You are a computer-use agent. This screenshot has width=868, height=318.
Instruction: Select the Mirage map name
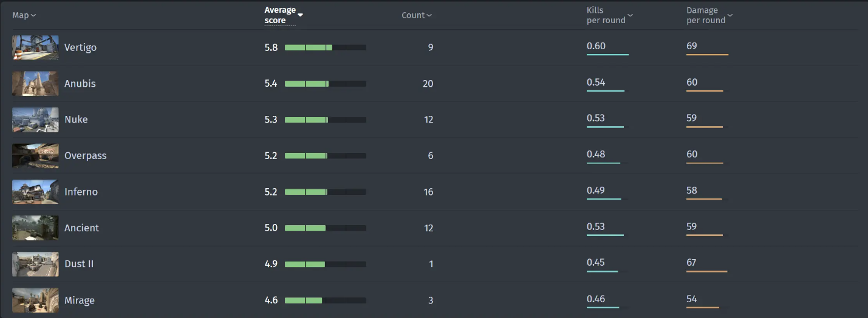pos(80,300)
